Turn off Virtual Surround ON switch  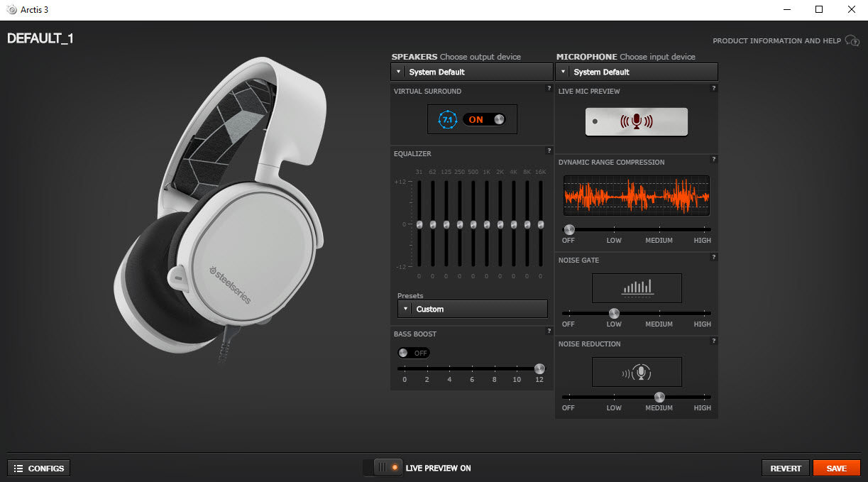coord(484,120)
